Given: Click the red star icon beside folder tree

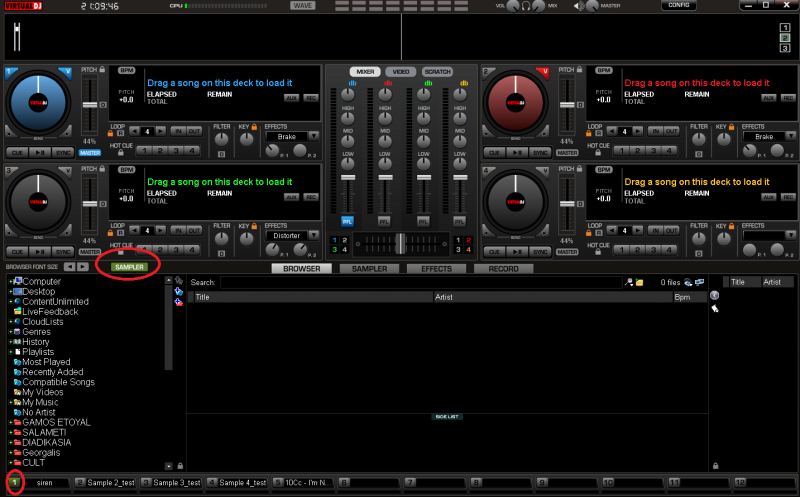Looking at the screenshot, I should click(179, 302).
